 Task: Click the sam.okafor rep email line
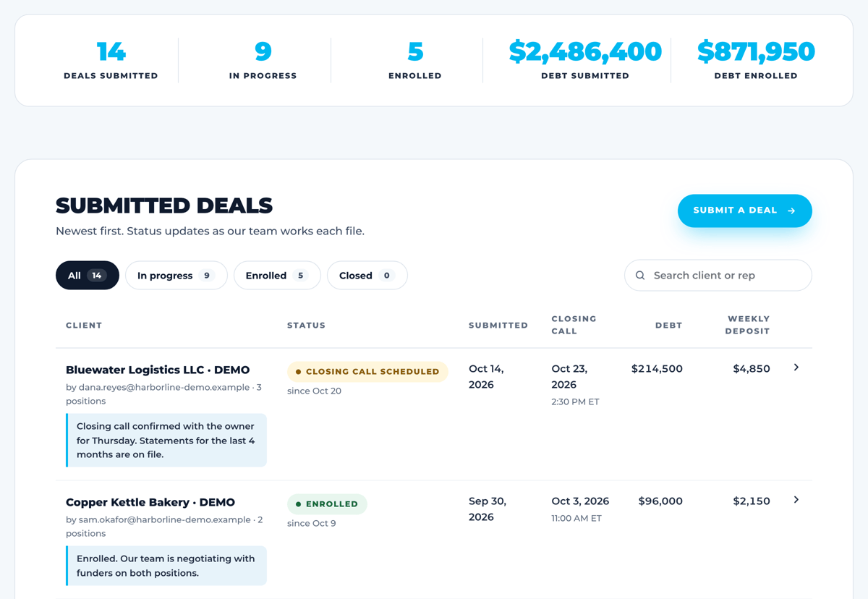click(164, 527)
